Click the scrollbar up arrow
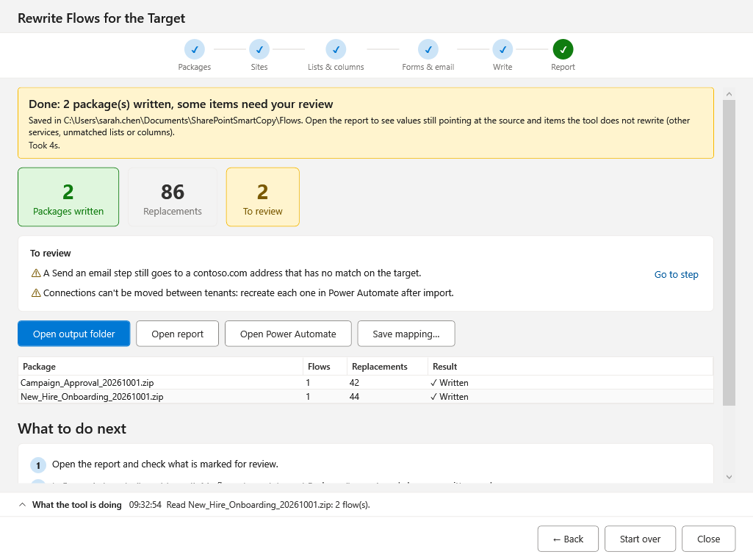753x560 pixels. [x=729, y=94]
